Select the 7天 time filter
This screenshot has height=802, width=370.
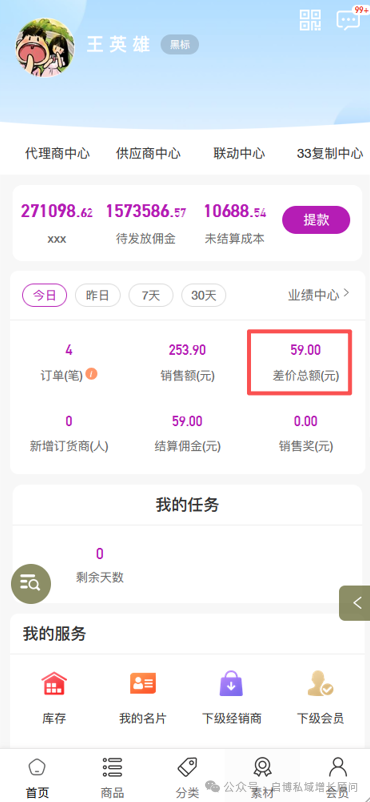[151, 295]
